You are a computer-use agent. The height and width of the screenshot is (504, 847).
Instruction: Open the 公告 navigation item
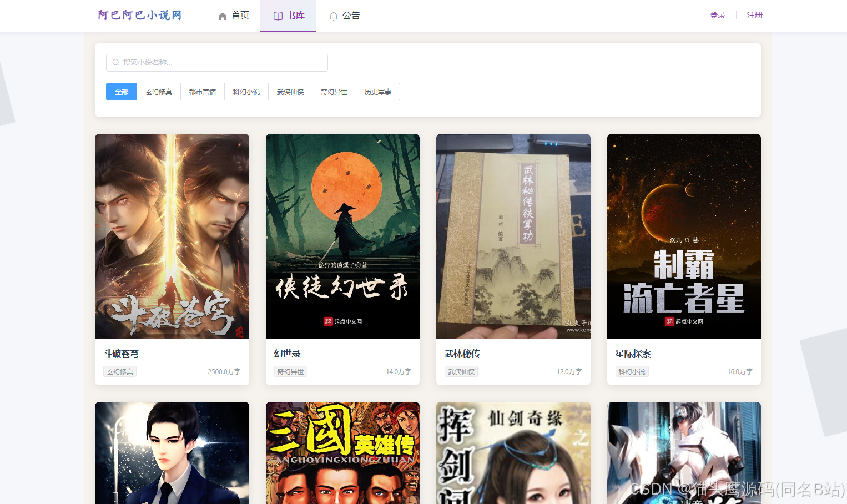tap(345, 16)
